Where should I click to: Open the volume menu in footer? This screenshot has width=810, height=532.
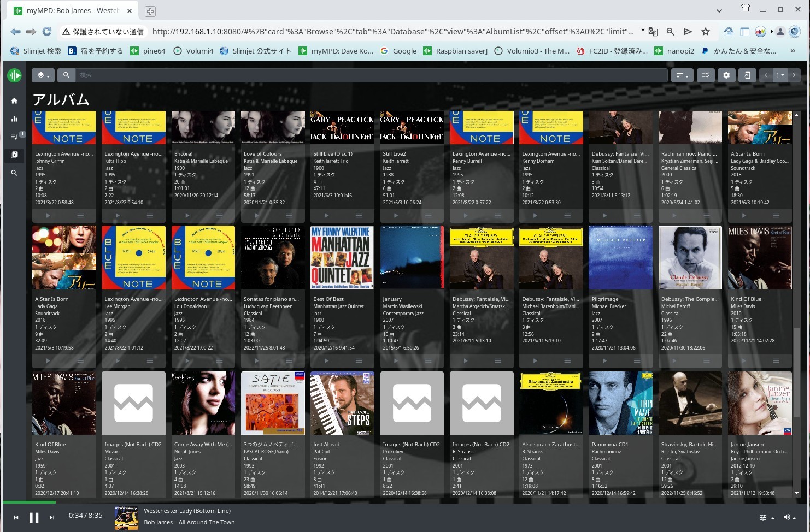(x=789, y=517)
